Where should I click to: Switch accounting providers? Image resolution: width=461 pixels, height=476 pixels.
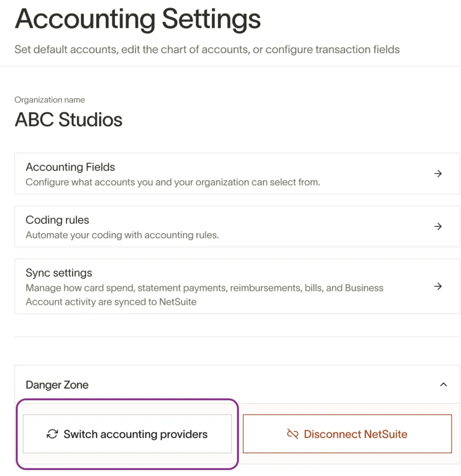click(127, 434)
